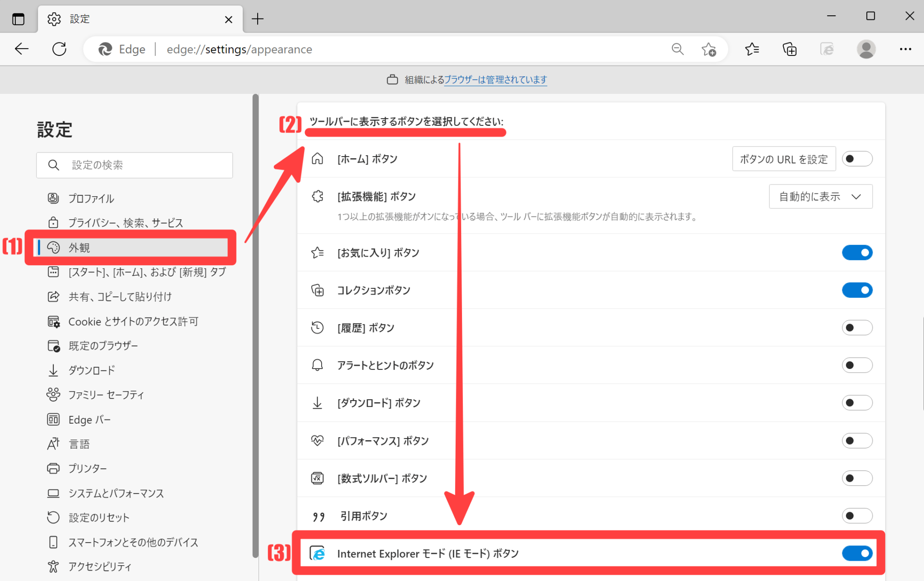Viewport: 924px width, 581px height.
Task: Select 外観 in the settings sidebar
Action: [x=79, y=247]
